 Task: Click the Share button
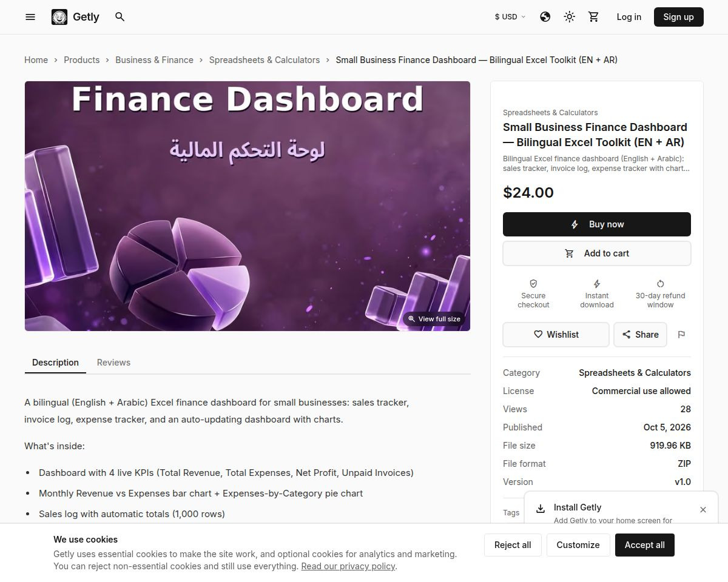click(640, 335)
